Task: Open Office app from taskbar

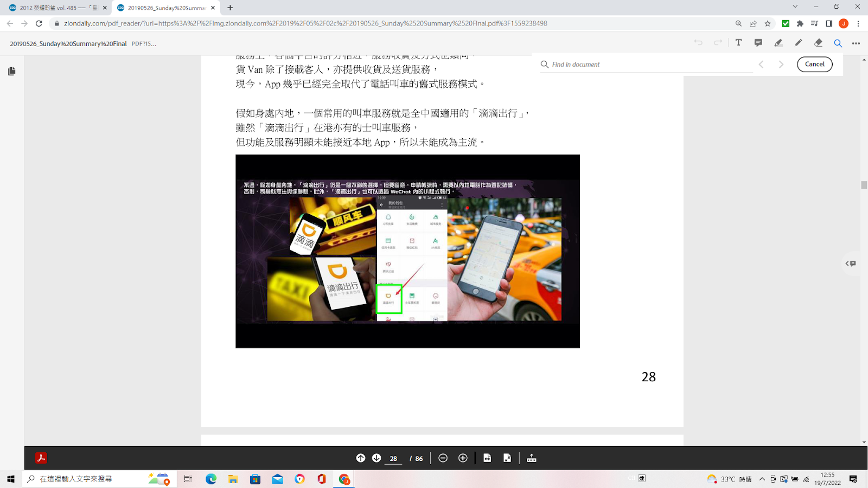Action: click(x=322, y=479)
